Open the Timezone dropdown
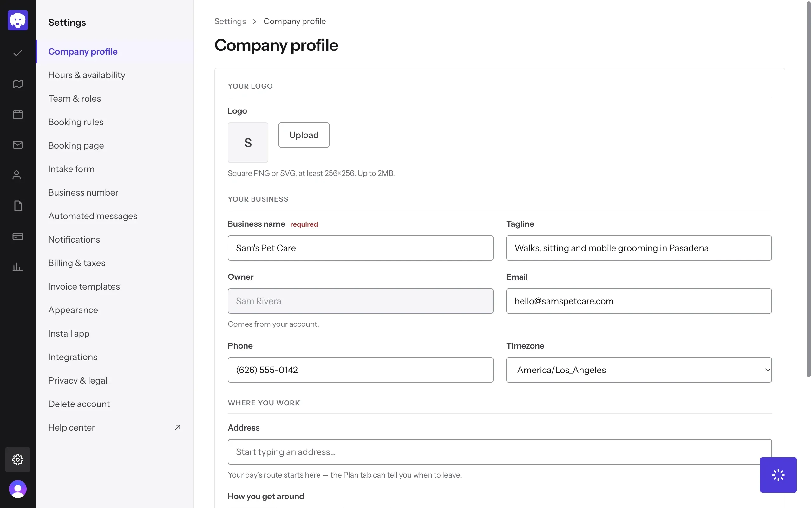The height and width of the screenshot is (508, 812). click(639, 370)
